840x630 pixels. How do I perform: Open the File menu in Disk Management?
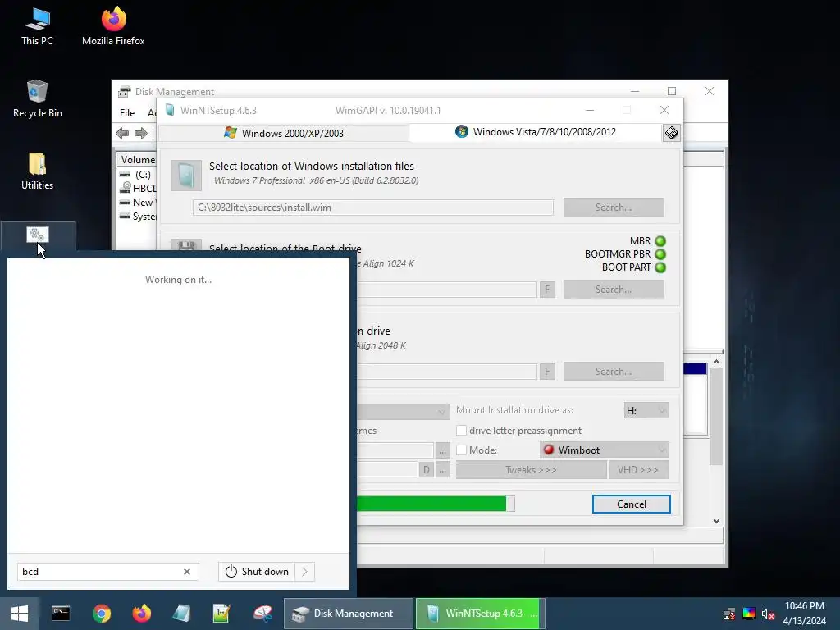point(127,113)
